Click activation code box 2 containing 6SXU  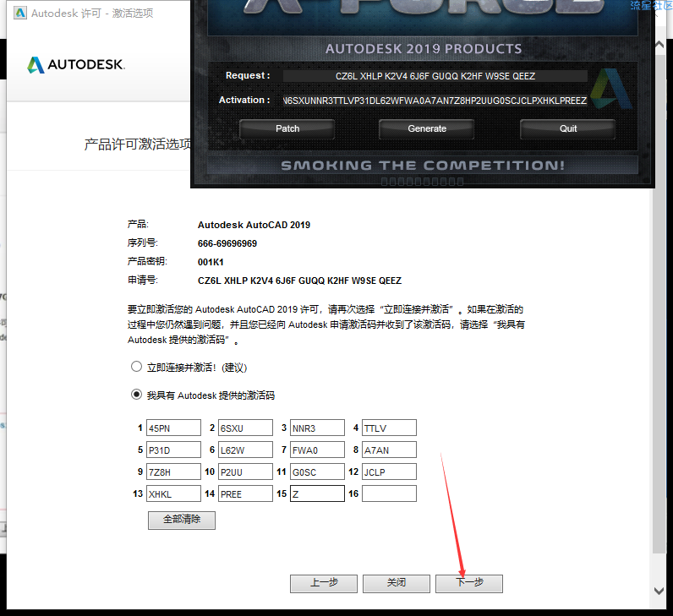pos(245,428)
